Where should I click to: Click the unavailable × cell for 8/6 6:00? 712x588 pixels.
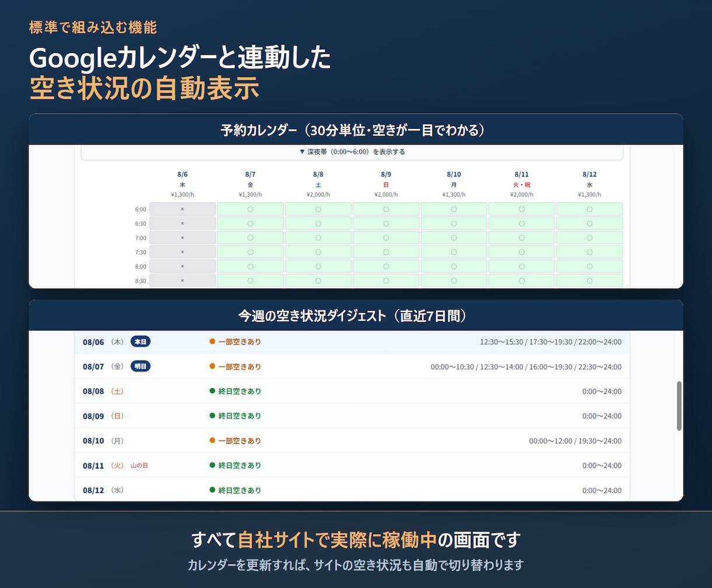(x=183, y=209)
